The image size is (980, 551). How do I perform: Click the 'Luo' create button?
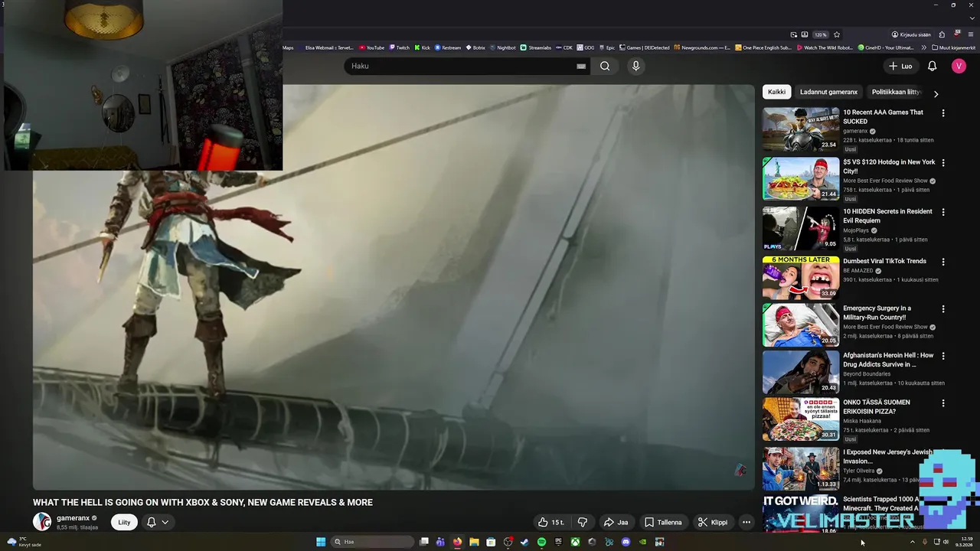point(900,66)
